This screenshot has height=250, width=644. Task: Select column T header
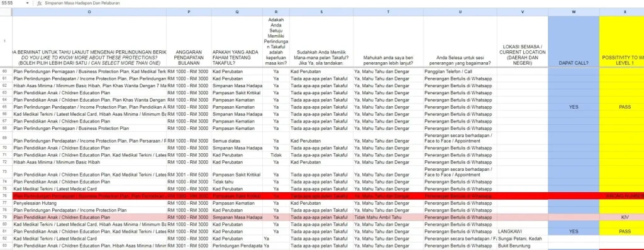[x=388, y=13]
